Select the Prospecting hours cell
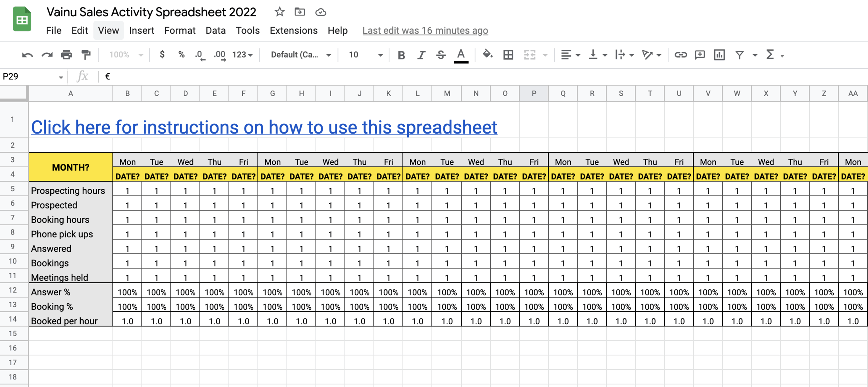 tap(71, 190)
